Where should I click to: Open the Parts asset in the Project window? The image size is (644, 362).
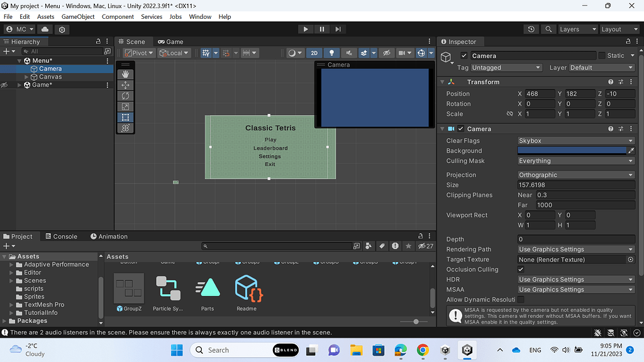click(208, 288)
